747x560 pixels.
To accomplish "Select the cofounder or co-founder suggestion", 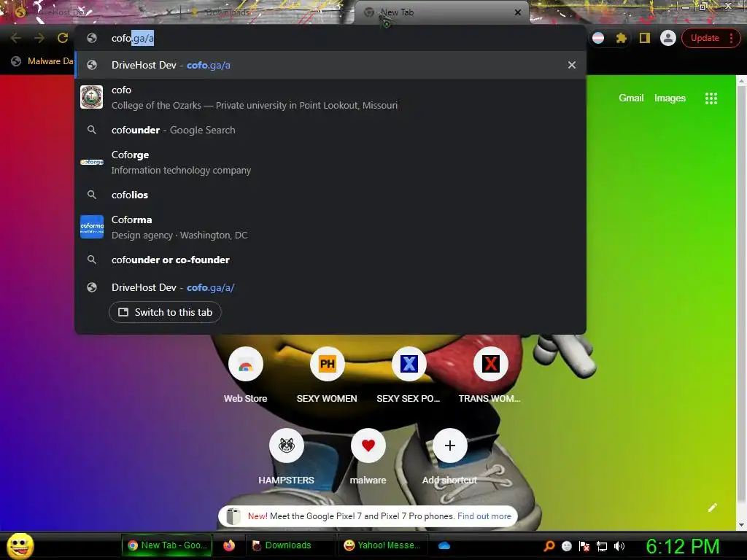I will (330, 260).
